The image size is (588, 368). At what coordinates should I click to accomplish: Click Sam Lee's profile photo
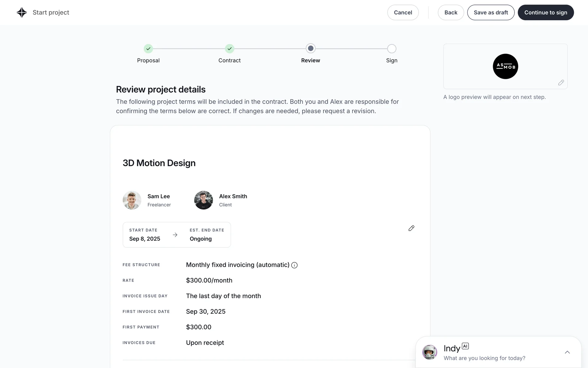132,200
